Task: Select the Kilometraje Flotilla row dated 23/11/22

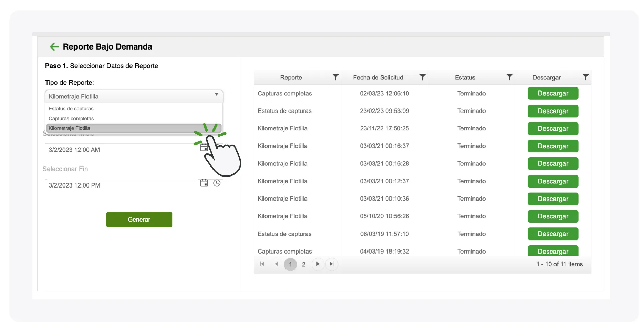Action: click(423, 128)
